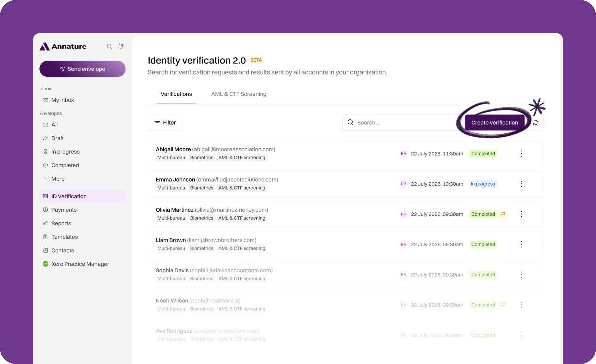Image resolution: width=596 pixels, height=364 pixels.
Task: Open the Reports section
Action: (82, 223)
